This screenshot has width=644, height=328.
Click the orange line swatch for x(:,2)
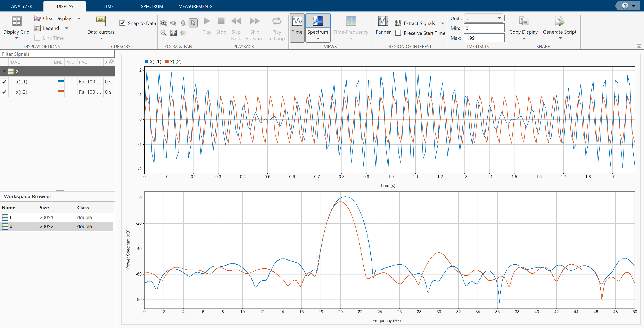tap(61, 91)
